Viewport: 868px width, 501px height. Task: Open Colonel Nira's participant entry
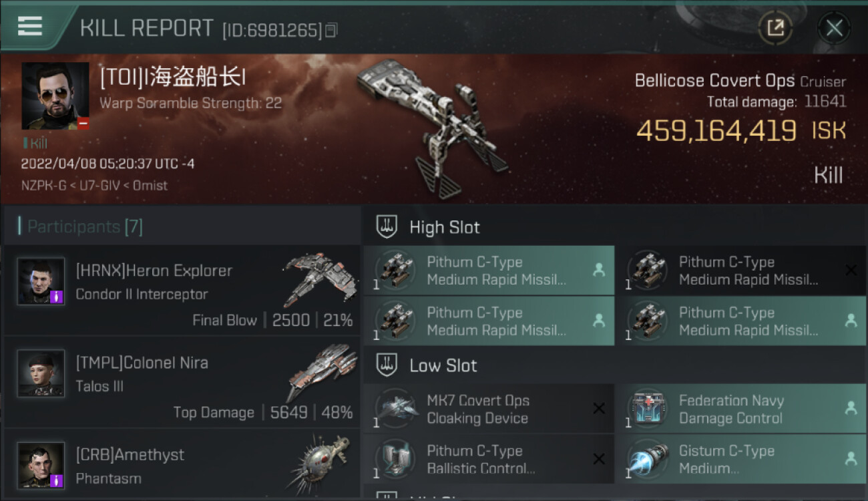point(182,381)
